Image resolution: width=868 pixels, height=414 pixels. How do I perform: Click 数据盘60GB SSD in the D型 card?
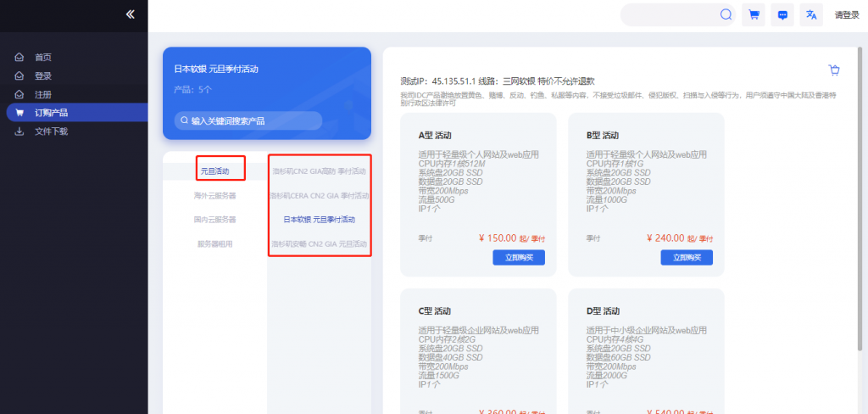(x=618, y=357)
